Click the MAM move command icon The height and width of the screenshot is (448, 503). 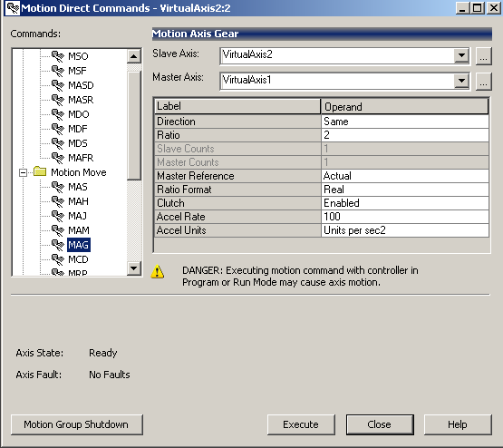[x=58, y=230]
